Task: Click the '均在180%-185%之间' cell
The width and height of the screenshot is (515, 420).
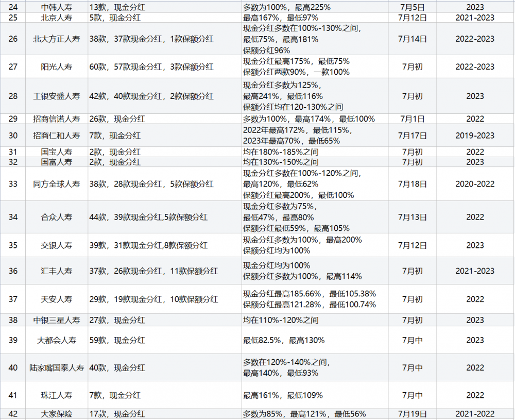Action: [x=315, y=152]
